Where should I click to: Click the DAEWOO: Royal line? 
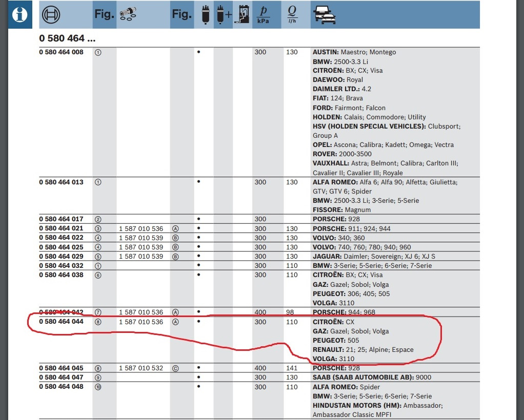click(x=338, y=80)
